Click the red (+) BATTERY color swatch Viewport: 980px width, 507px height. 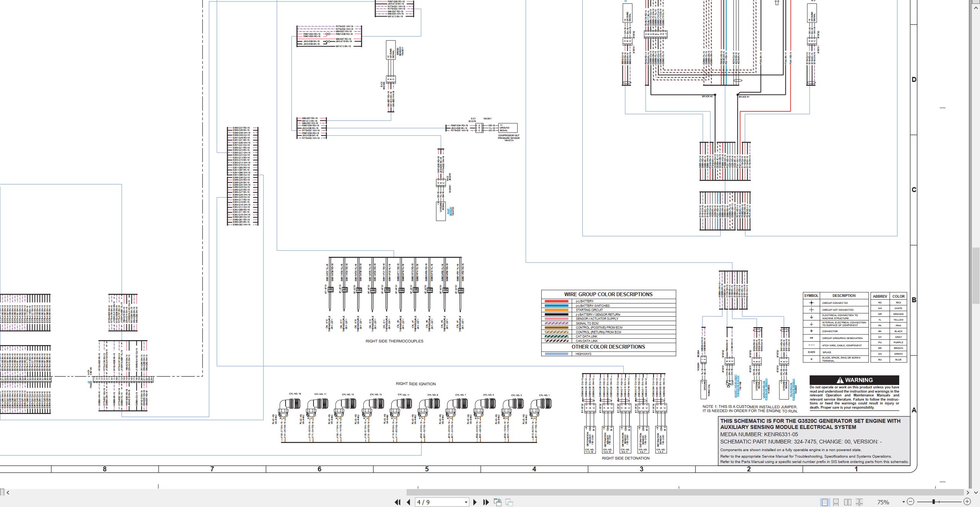point(556,301)
